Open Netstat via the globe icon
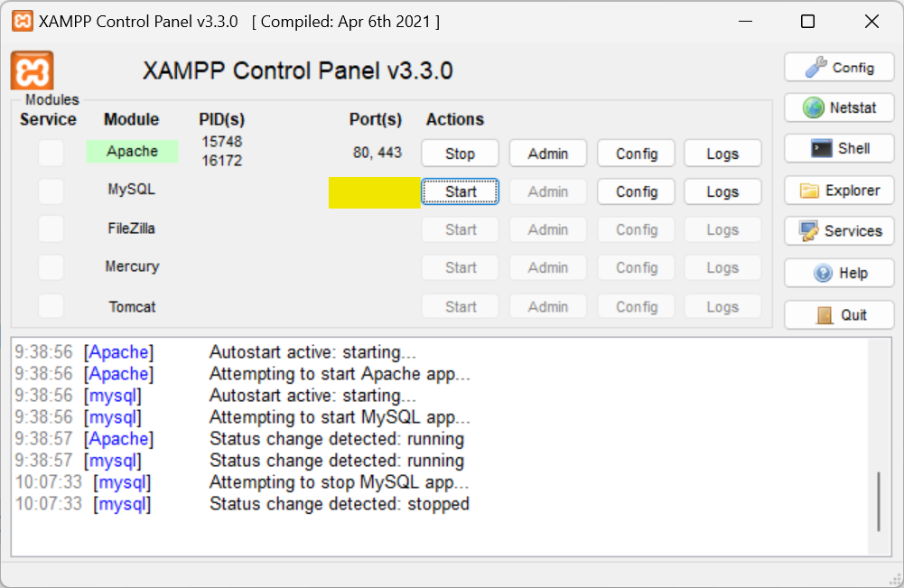The height and width of the screenshot is (588, 904). pyautogui.click(x=815, y=107)
